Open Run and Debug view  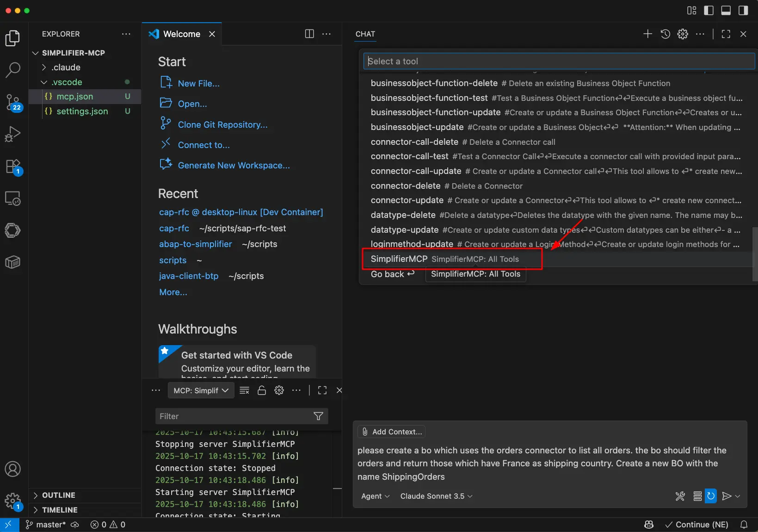point(12,134)
